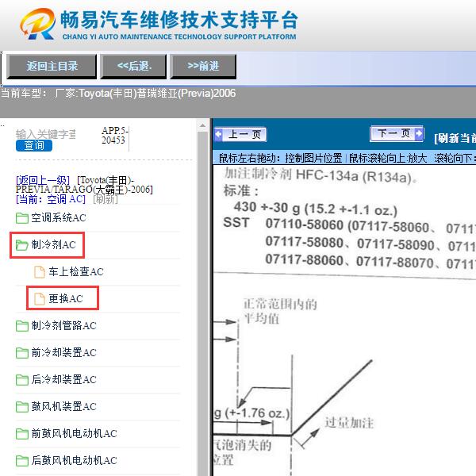Click the page icon beside 车上检查AC
476x476 pixels.
40,272
